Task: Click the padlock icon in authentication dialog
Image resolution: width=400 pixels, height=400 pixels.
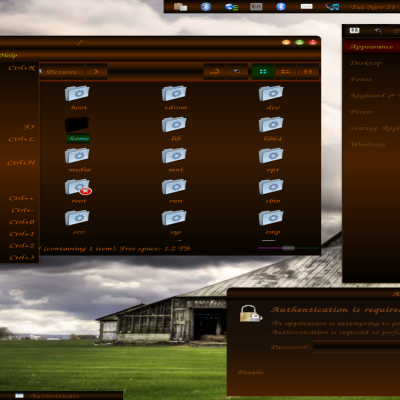Action: pos(250,313)
